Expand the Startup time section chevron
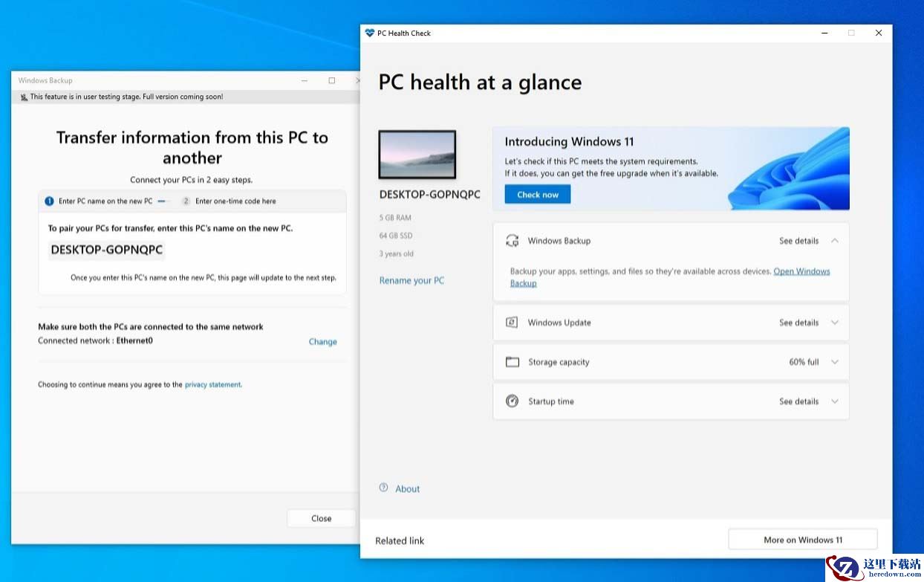Viewport: 924px width, 582px height. 835,401
